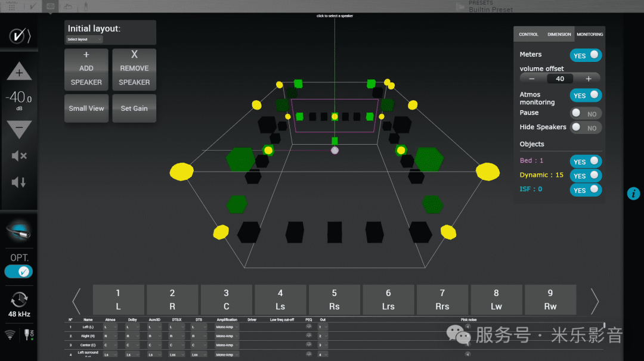This screenshot has width=644, height=361.
Task: Mute the audio output
Action: coord(19,156)
